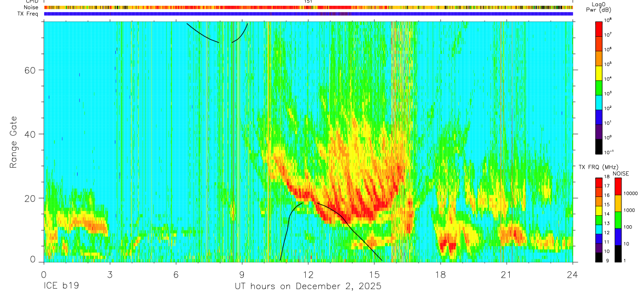Click the x-axis tick label '9'
The image size is (644, 297).
tap(242, 274)
